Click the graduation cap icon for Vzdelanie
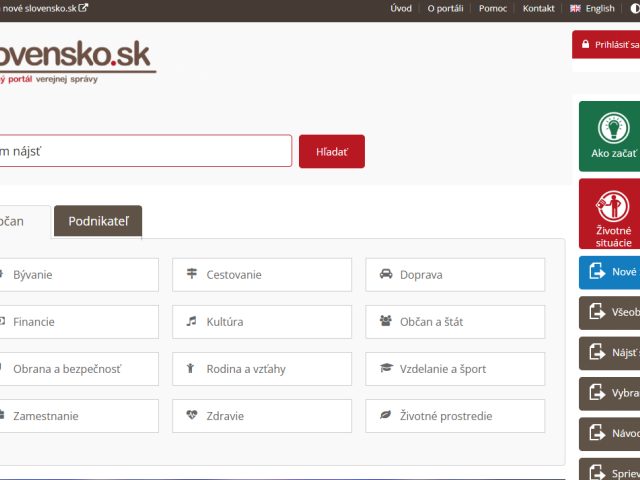Screen dimensions: 640x480 [386, 368]
